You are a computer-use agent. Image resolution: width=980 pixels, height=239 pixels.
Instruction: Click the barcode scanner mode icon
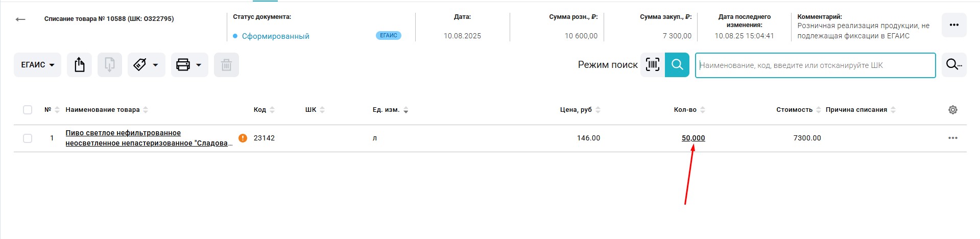[x=653, y=65]
